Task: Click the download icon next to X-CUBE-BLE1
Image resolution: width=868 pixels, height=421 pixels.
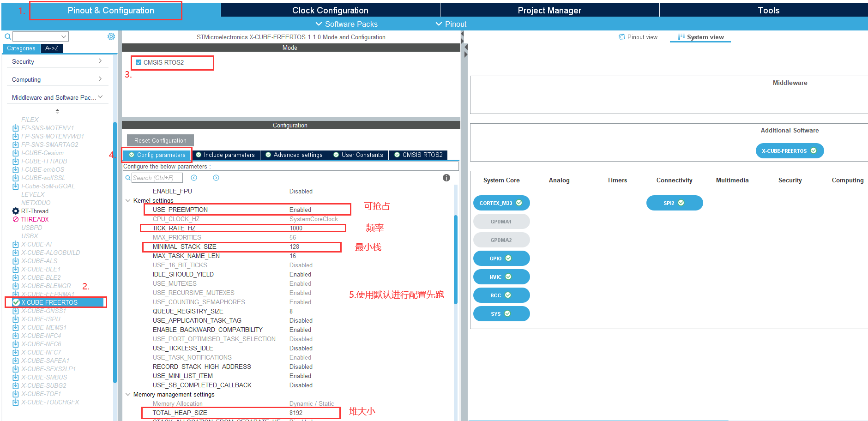Action: point(16,269)
